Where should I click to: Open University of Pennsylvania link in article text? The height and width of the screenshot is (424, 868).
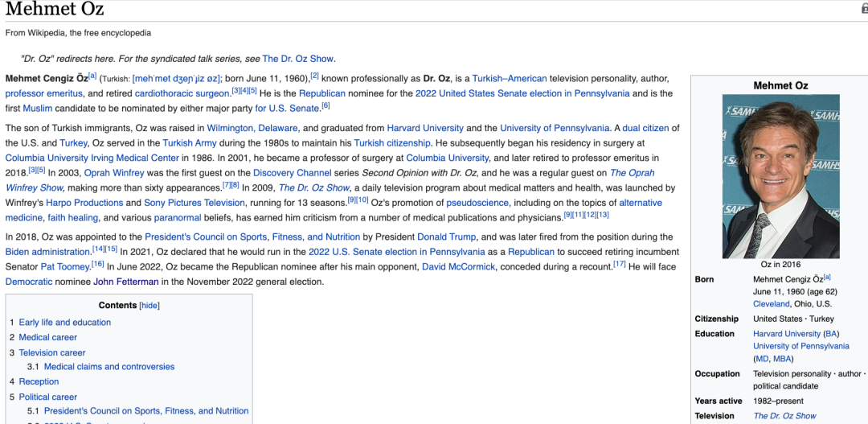click(x=555, y=128)
